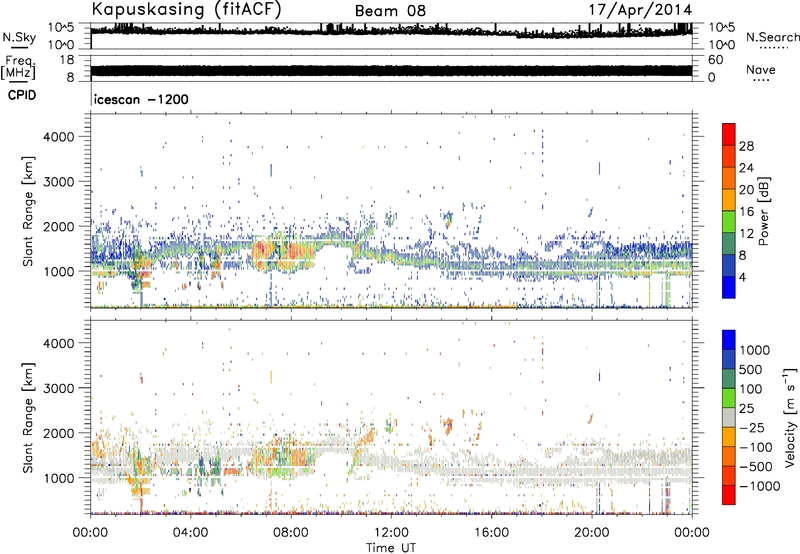
Task: Click the Freq. [MHz] axis label
Action: (x=18, y=68)
